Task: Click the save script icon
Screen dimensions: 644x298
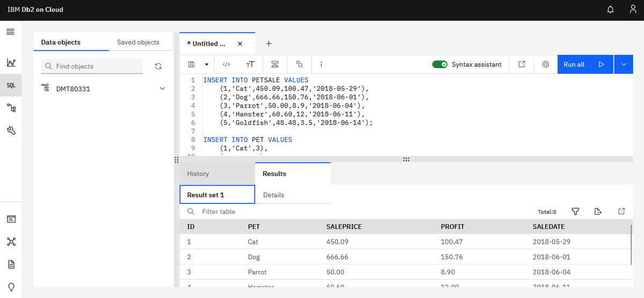Action: point(191,64)
